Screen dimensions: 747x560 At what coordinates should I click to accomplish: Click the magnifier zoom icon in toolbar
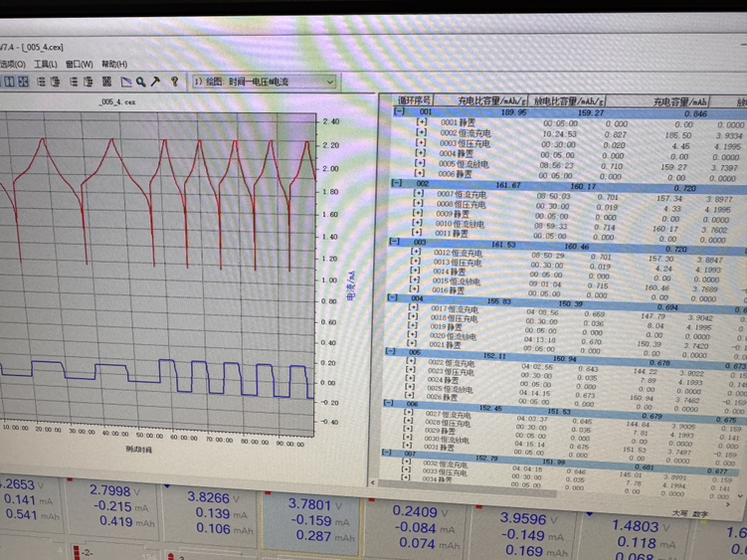click(141, 82)
